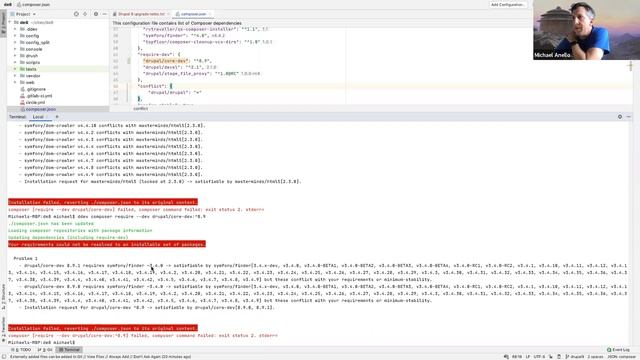Click the vertical Project side tab
The height and width of the screenshot is (360, 640).
(x=3, y=24)
